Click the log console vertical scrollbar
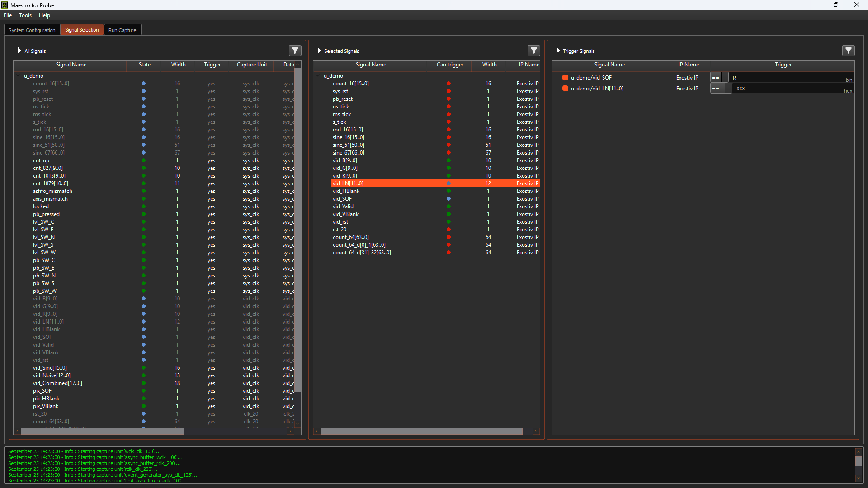Image resolution: width=868 pixels, height=488 pixels. [x=859, y=461]
